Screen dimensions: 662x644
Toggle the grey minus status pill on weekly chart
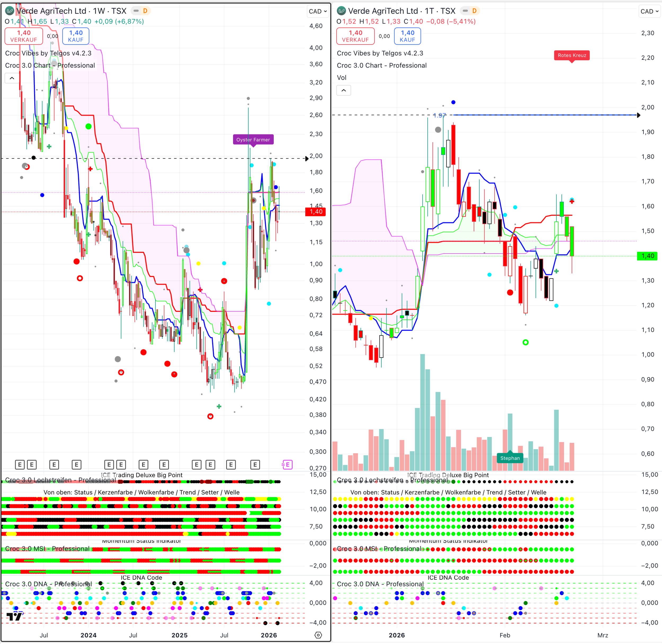point(136,11)
